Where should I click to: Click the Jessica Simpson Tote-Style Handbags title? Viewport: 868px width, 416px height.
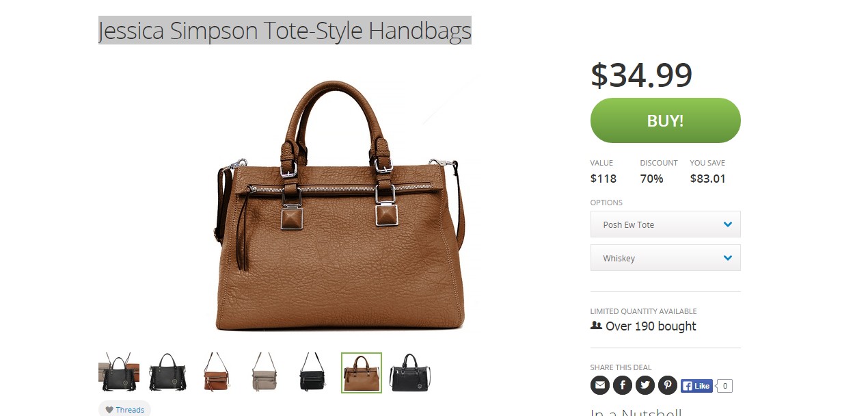pyautogui.click(x=285, y=31)
